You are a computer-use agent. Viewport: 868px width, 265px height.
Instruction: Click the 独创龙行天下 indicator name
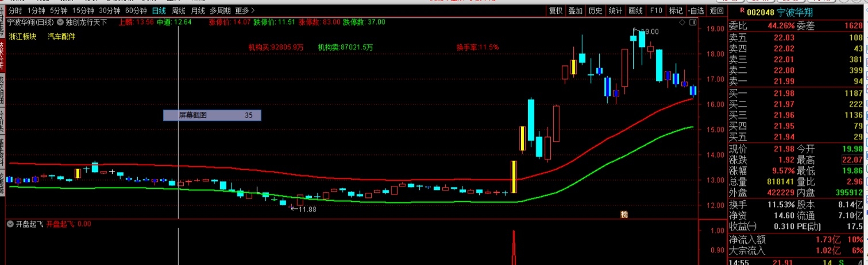click(x=86, y=22)
